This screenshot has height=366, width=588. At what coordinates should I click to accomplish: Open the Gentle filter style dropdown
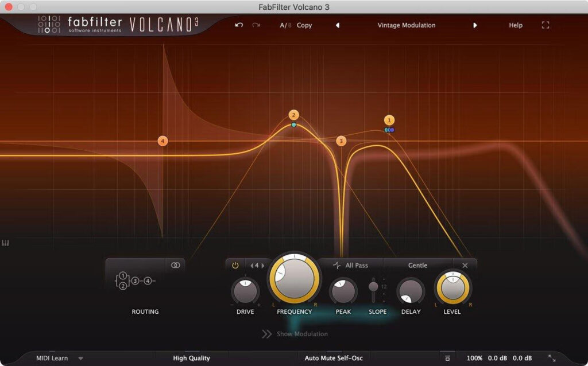click(x=417, y=265)
